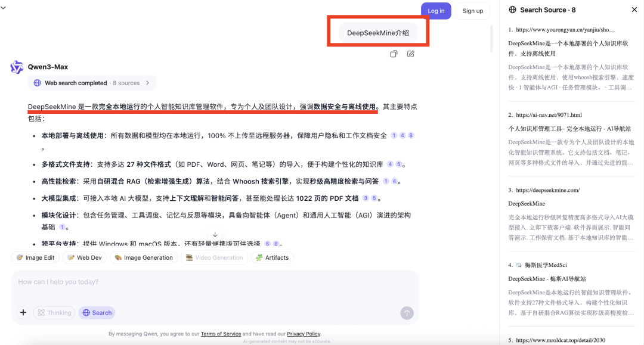Click title 'DeepSeekMine - 梅斯AI导航站'

(547, 278)
